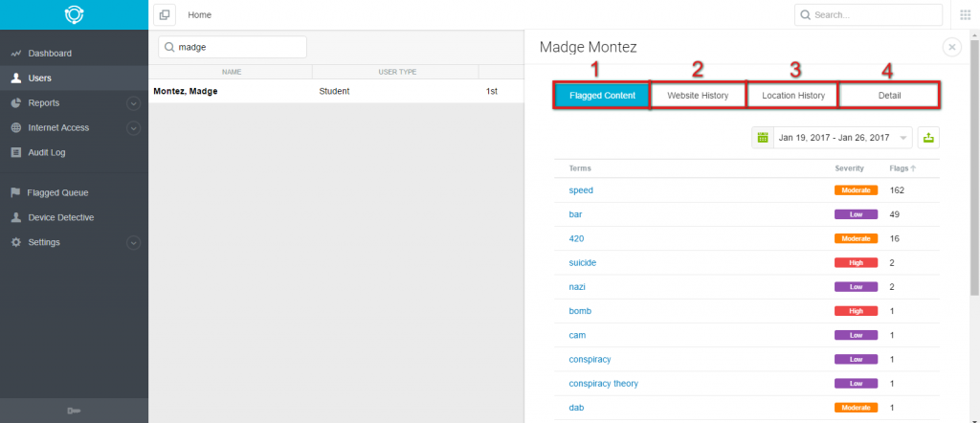Click the flag count 162
980x423 pixels.
897,189
